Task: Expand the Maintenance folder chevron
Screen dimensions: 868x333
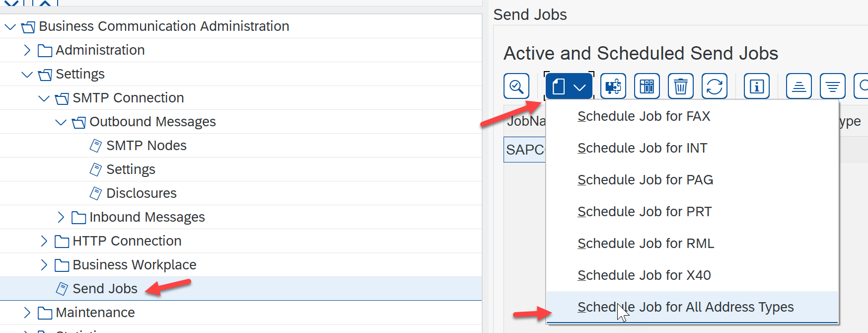Action: [27, 313]
